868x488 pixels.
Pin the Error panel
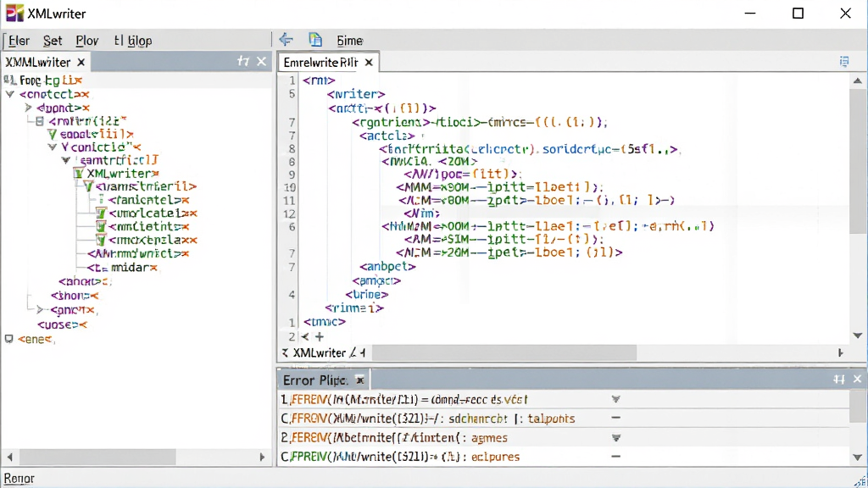(839, 379)
